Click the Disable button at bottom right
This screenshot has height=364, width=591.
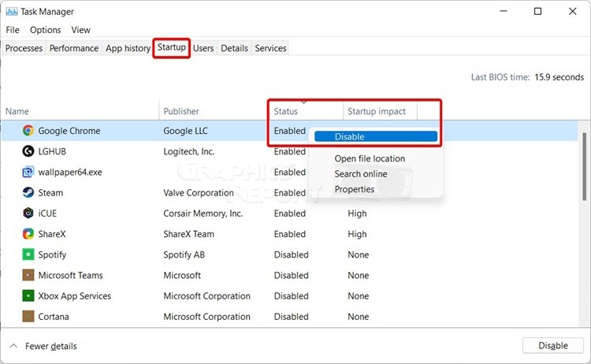[552, 346]
